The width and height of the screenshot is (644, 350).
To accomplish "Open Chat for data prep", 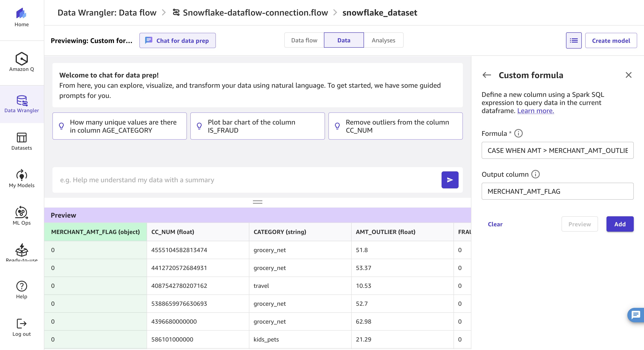I will click(x=178, y=40).
